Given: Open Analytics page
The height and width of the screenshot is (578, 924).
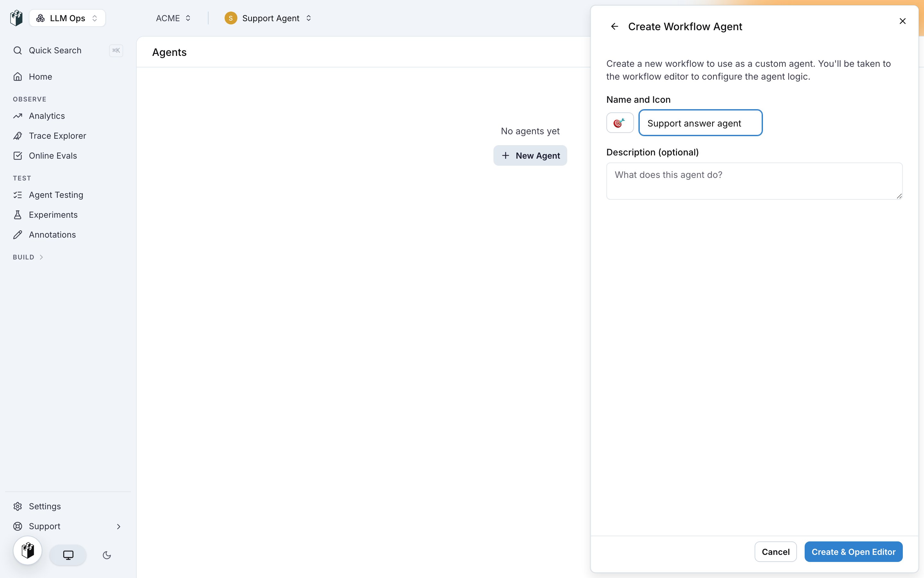Looking at the screenshot, I should [x=68, y=116].
